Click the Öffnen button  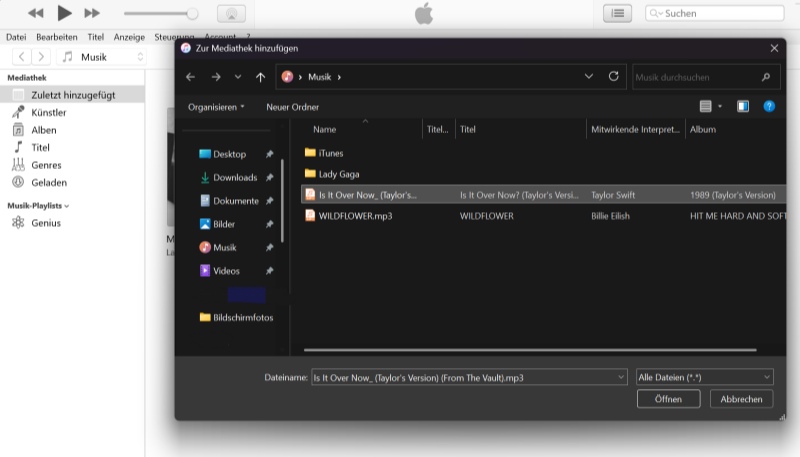tap(668, 399)
